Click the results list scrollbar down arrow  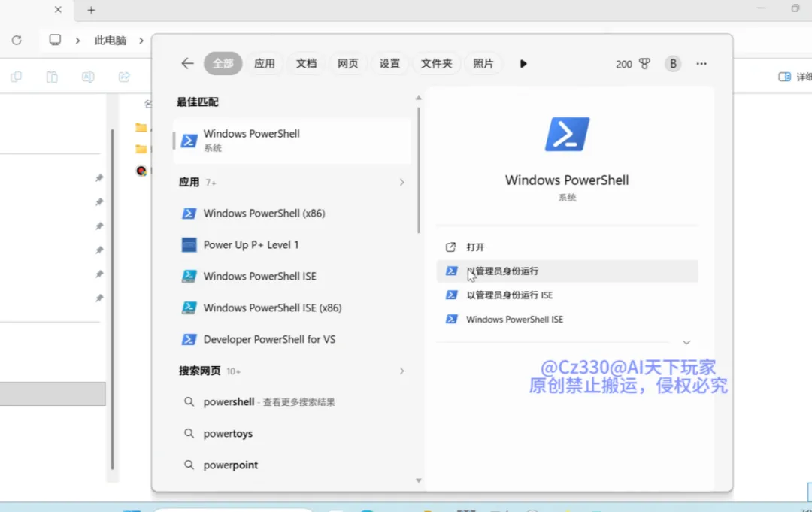coord(419,481)
